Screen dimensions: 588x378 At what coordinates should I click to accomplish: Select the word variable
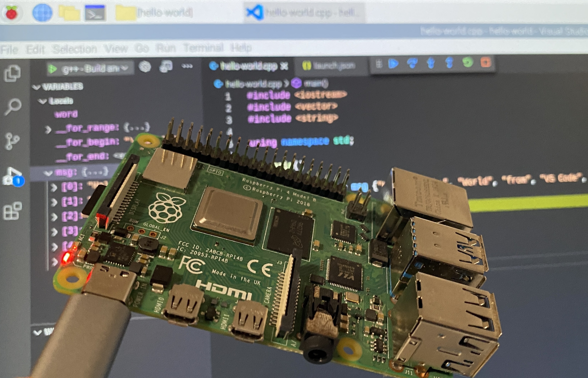[x=66, y=114]
